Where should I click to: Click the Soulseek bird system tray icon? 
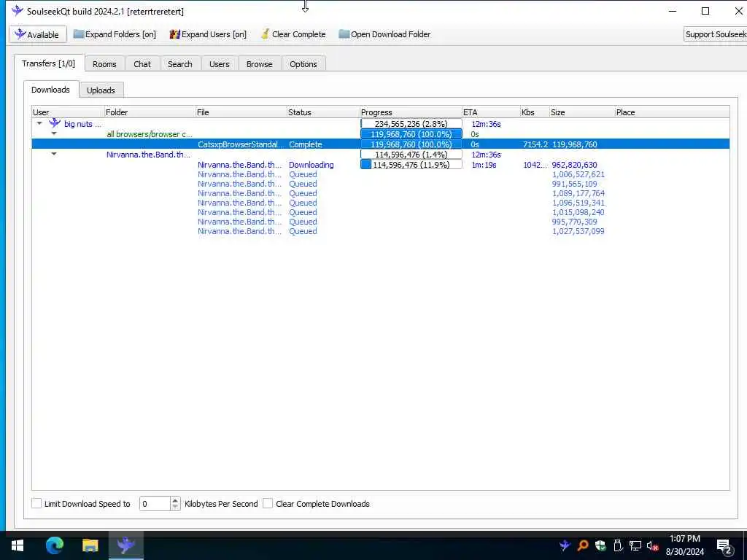pos(565,545)
